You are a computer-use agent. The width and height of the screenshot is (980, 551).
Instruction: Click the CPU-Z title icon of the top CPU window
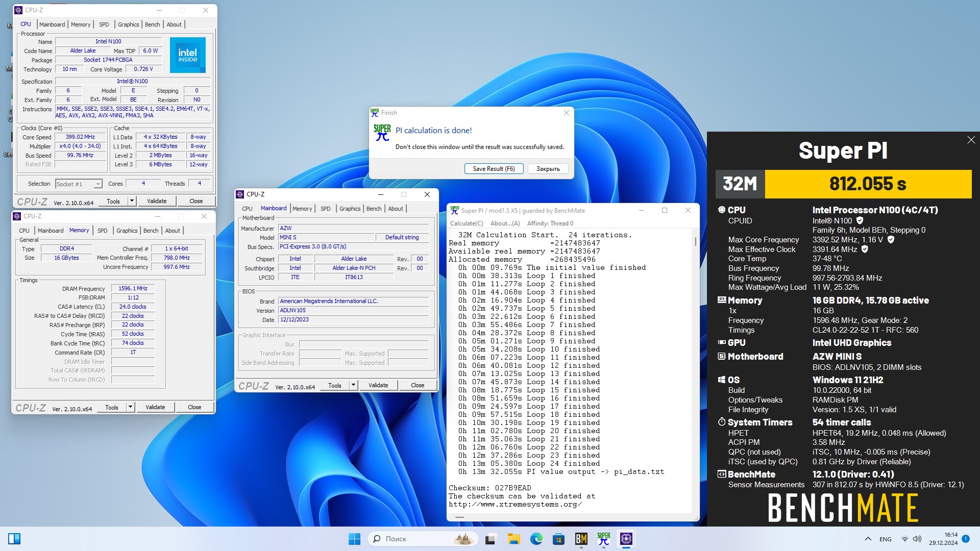click(18, 10)
